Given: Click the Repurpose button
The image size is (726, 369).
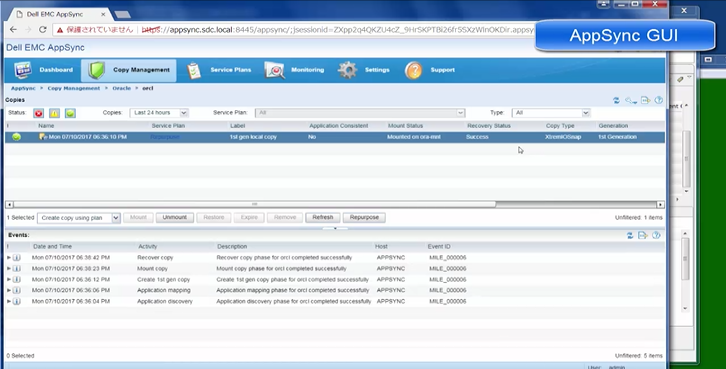Looking at the screenshot, I should pos(364,218).
